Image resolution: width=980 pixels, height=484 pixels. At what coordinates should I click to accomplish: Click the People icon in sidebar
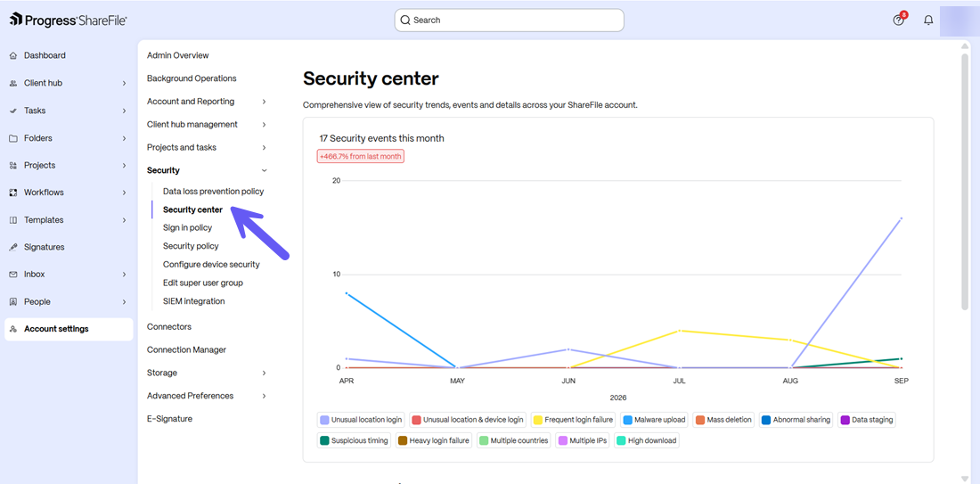pyautogui.click(x=13, y=302)
